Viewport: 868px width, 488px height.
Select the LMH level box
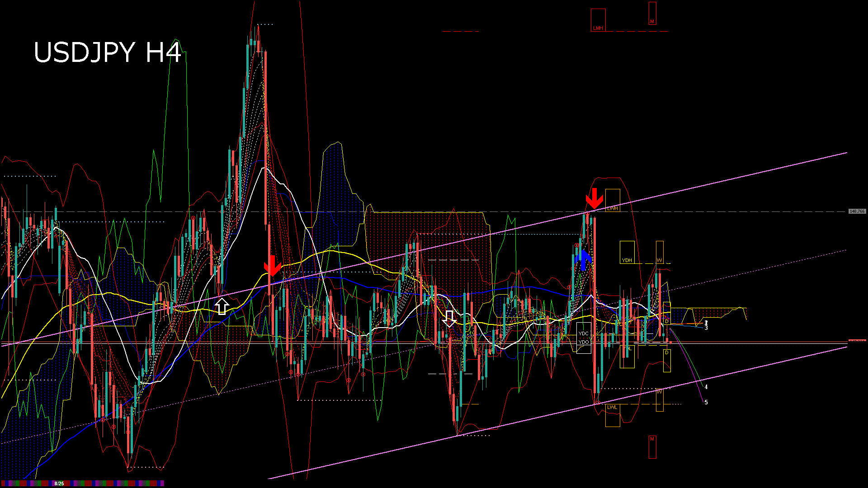click(x=598, y=20)
